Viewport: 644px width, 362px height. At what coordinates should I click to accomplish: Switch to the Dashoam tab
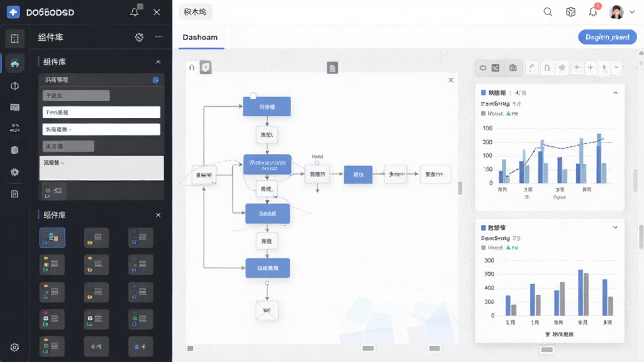(x=200, y=37)
